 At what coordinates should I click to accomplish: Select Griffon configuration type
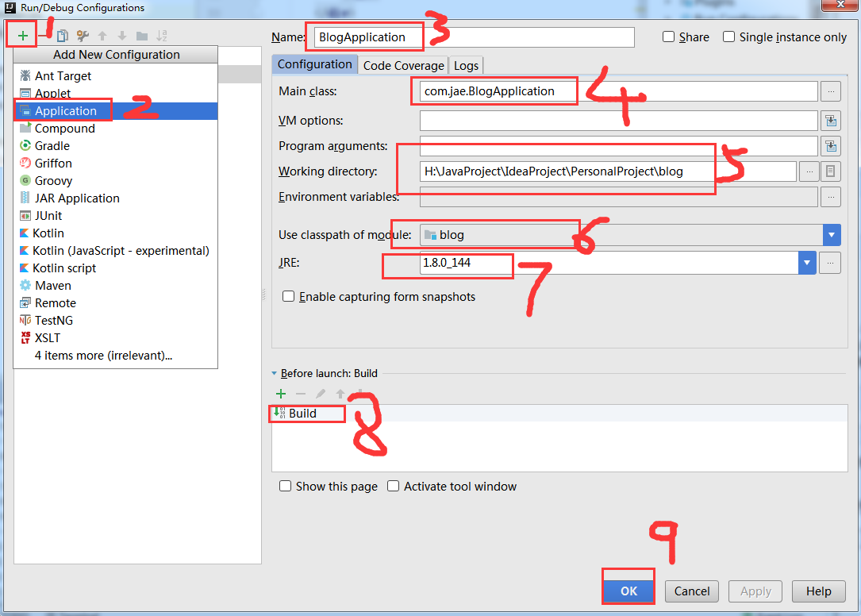click(x=115, y=164)
